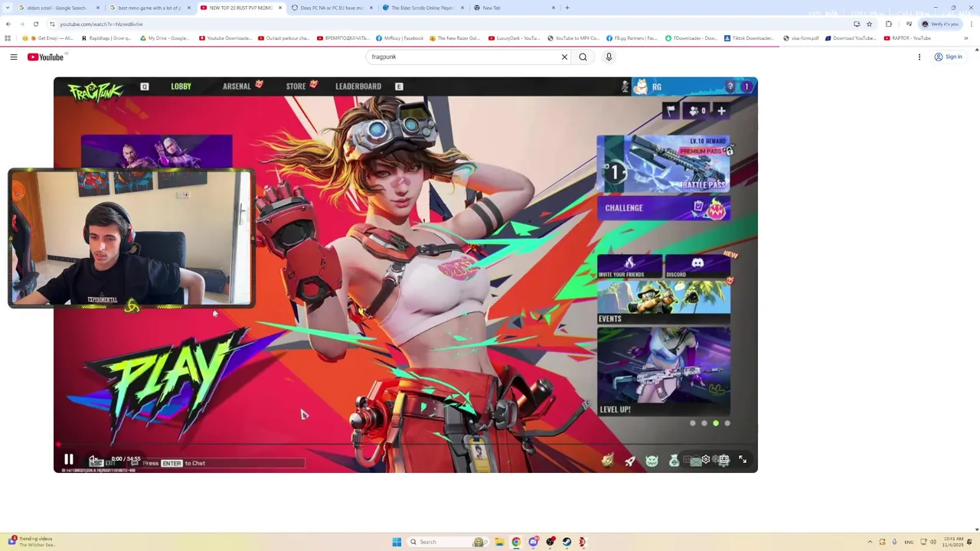
Task: Open the YouTube to MP4 Converter bookmark
Action: point(573,38)
